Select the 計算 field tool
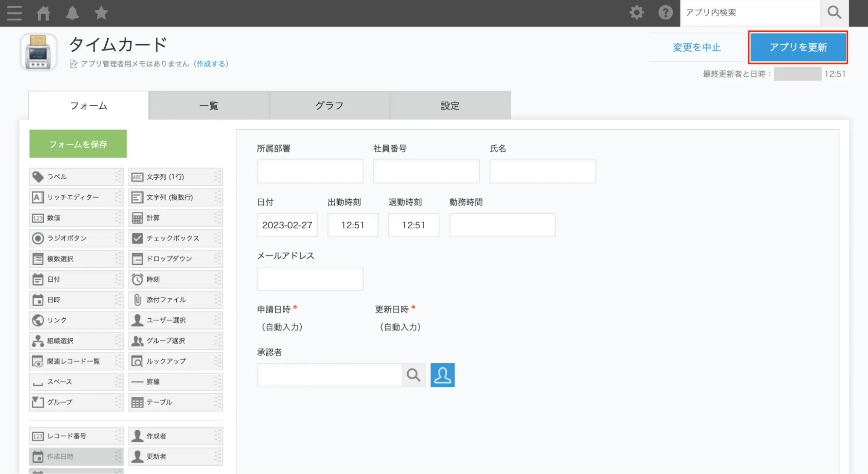The width and height of the screenshot is (868, 474). 152,217
